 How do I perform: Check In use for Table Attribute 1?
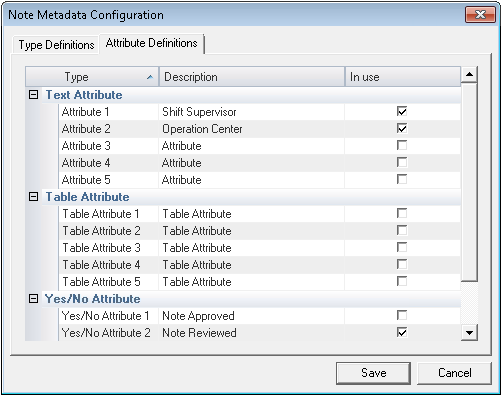402,213
